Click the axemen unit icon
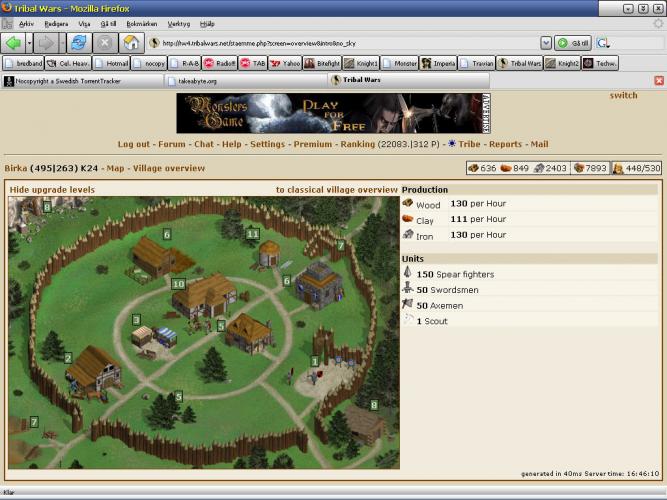The height and width of the screenshot is (500, 667). [x=408, y=305]
